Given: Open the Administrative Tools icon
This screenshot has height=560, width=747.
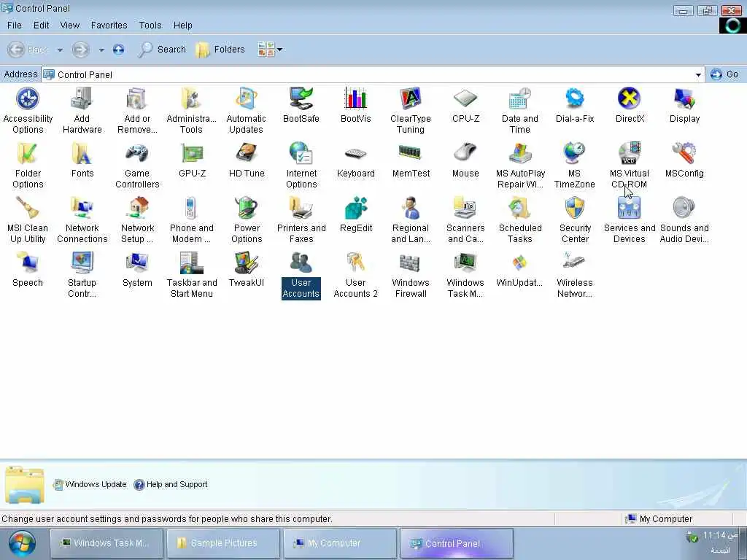Looking at the screenshot, I should 192,98.
